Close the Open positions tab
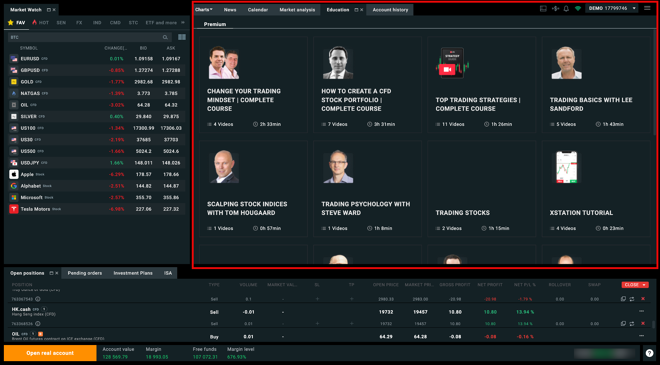Viewport: 660px width, 365px height. (x=57, y=273)
